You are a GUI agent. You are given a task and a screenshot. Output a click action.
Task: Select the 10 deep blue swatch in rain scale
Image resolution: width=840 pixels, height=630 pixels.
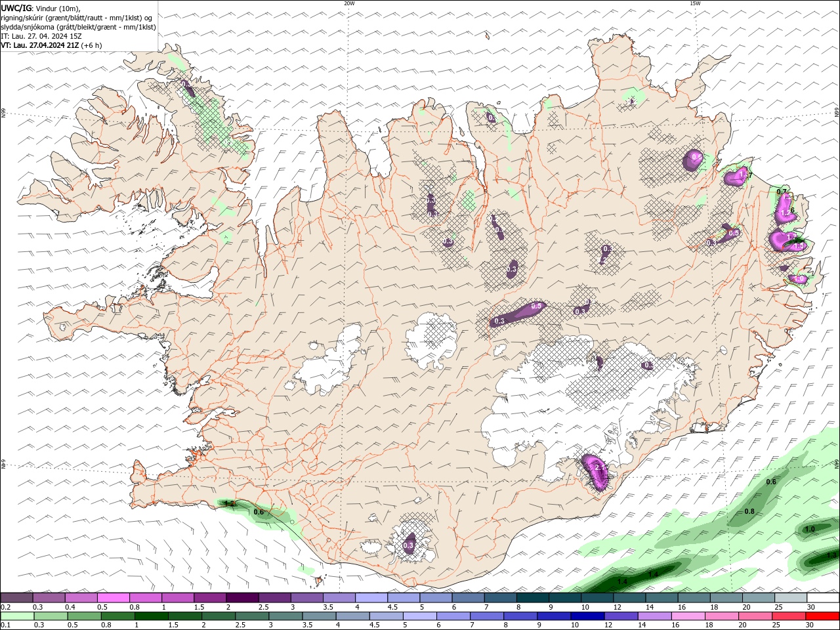(x=586, y=616)
